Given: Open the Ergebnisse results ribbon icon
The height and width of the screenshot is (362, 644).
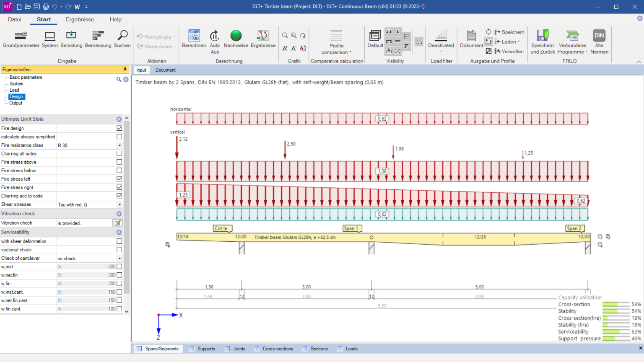Looking at the screenshot, I should [263, 36].
